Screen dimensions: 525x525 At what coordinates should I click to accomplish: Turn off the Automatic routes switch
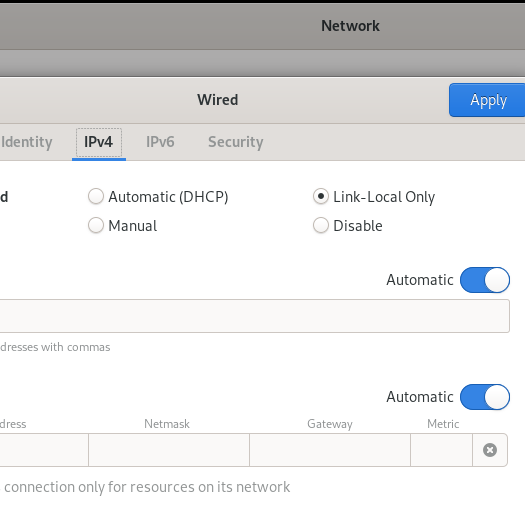485,397
